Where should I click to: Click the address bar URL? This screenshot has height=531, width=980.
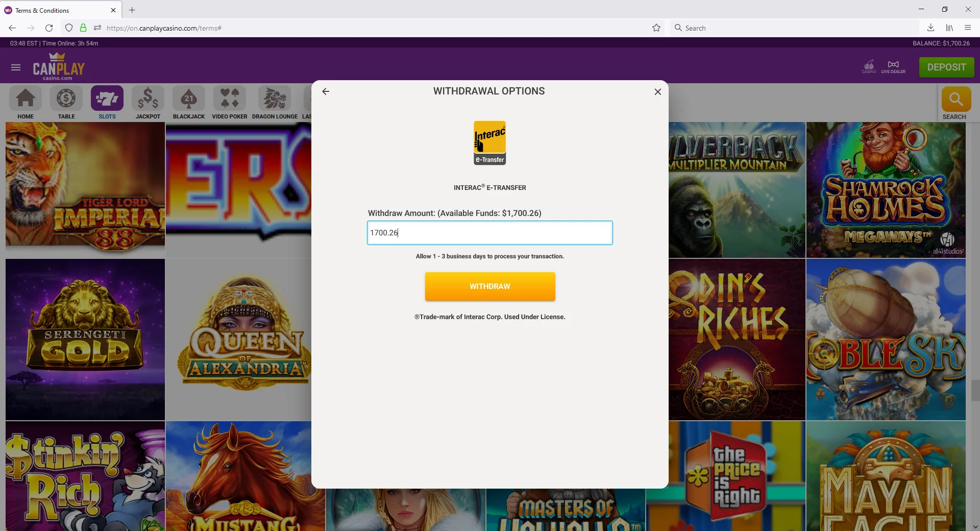click(x=164, y=28)
